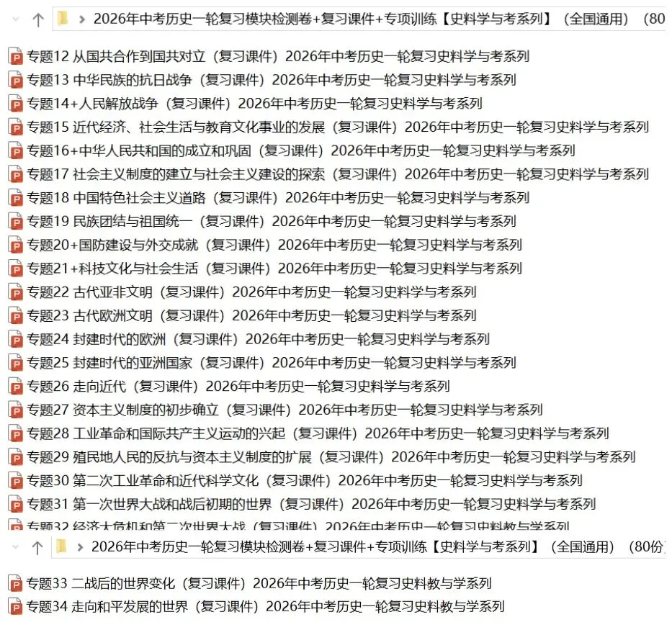Select the PPT icon next to 专题33 二战后的世界变化

click(x=15, y=584)
